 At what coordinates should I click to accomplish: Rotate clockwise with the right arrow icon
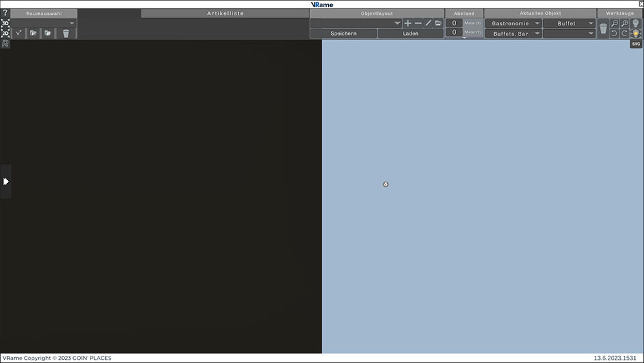pyautogui.click(x=625, y=33)
